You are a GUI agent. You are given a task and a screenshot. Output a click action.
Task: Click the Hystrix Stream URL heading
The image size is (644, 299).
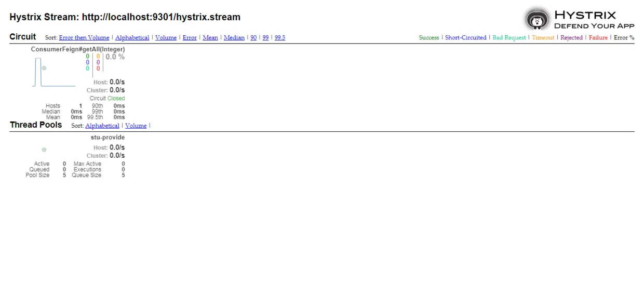(125, 17)
